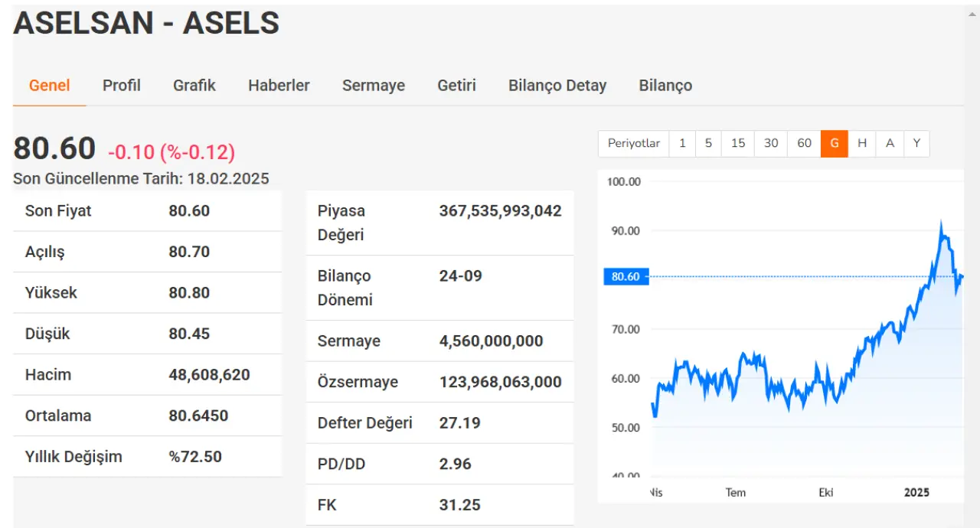Select the monthly A period button
Viewport: 980px width, 528px height.
click(890, 143)
